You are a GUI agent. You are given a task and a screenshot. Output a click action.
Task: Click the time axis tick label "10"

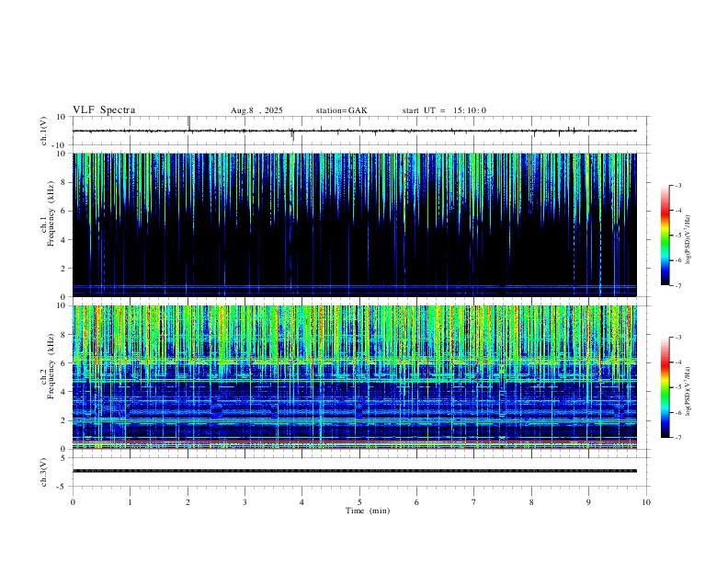click(x=646, y=502)
